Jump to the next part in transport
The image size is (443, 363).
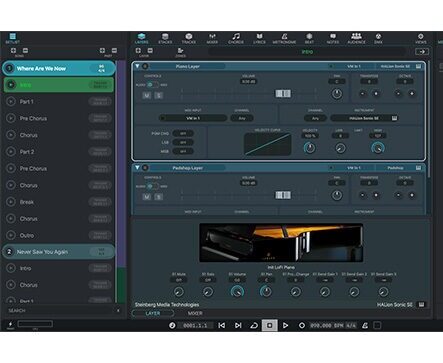(x=238, y=325)
